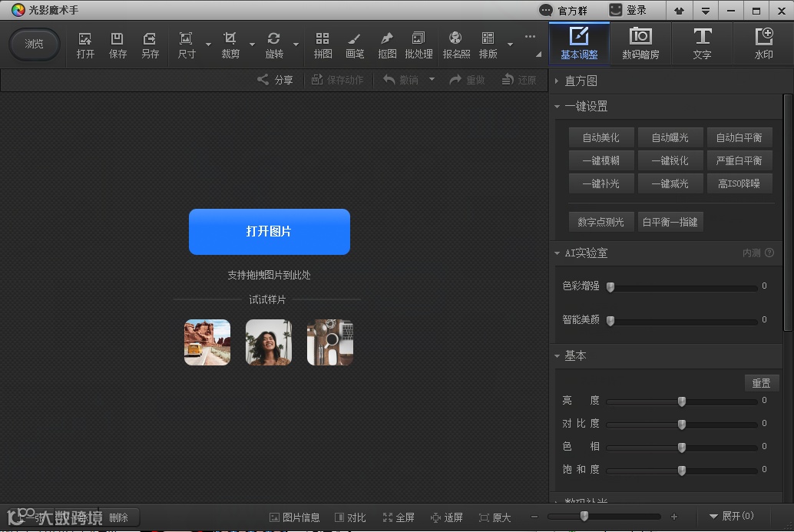Image resolution: width=794 pixels, height=532 pixels.
Task: Switch to the Watermark (水印) tab
Action: coord(763,44)
